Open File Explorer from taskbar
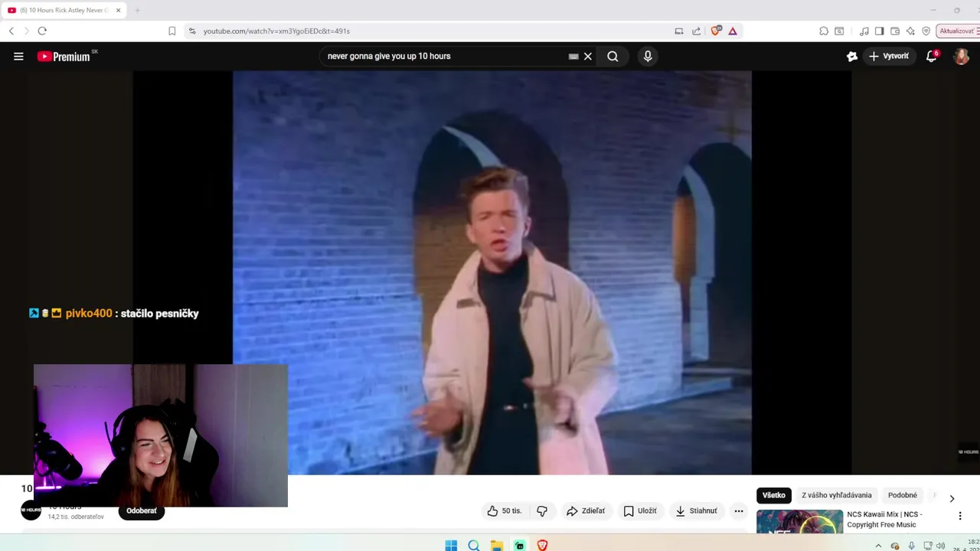The width and height of the screenshot is (980, 551). 497,545
